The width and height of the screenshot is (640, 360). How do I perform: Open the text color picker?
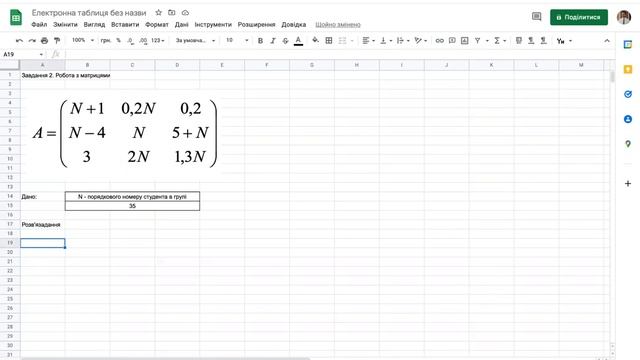[x=298, y=41]
